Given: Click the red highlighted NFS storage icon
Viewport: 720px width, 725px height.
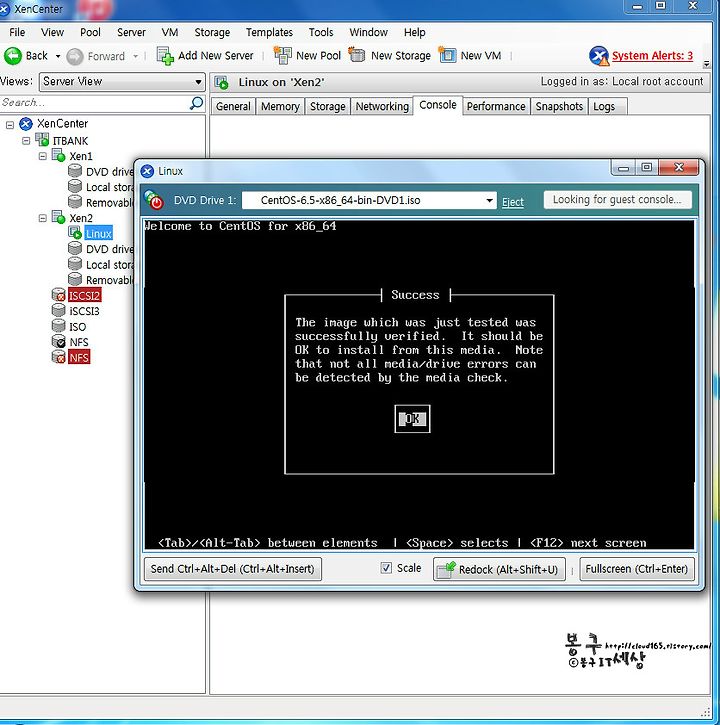Looking at the screenshot, I should [58, 357].
